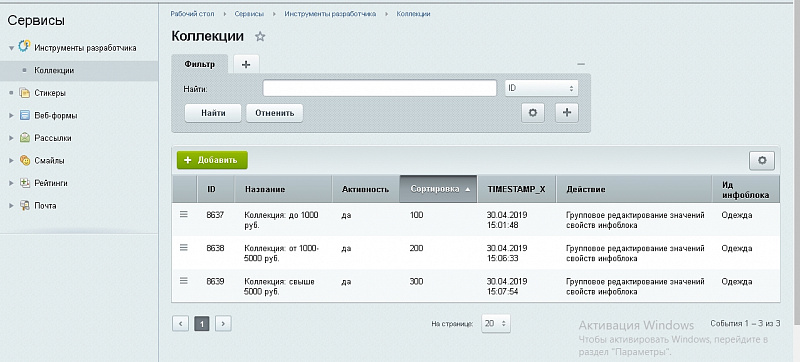
Task: Click the Ид инфоблока column header
Action: [x=746, y=189]
